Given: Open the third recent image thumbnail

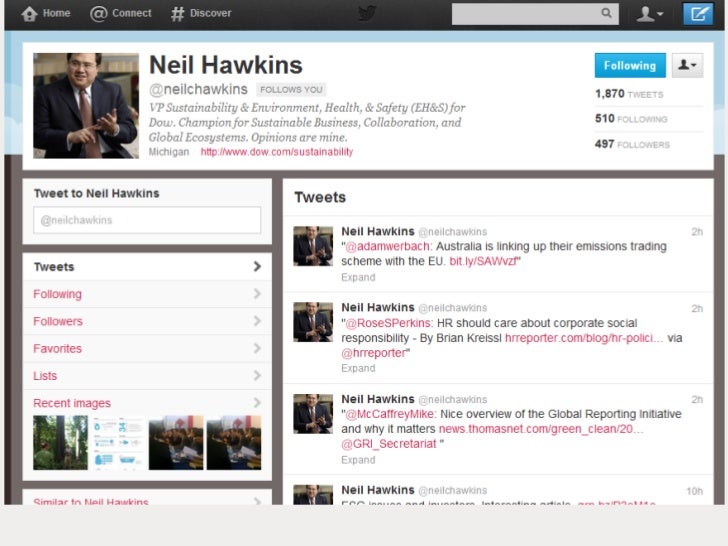Looking at the screenshot, I should [x=176, y=442].
